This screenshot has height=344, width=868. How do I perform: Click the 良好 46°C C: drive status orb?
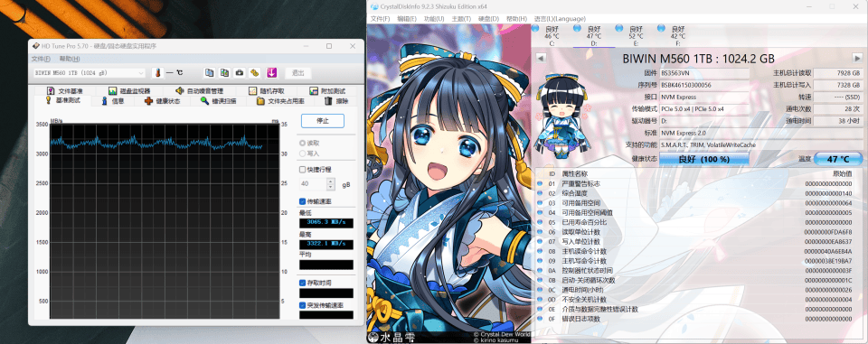point(535,28)
